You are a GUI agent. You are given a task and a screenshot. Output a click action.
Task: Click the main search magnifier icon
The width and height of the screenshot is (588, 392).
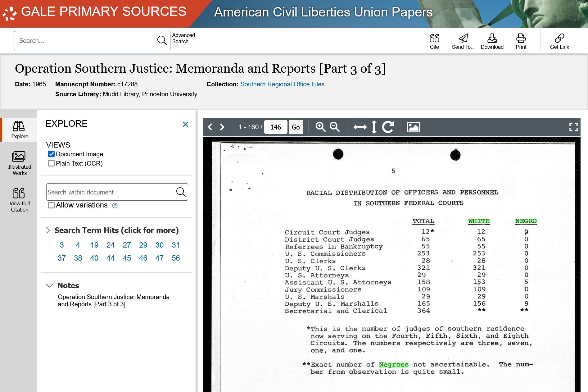[x=162, y=40]
